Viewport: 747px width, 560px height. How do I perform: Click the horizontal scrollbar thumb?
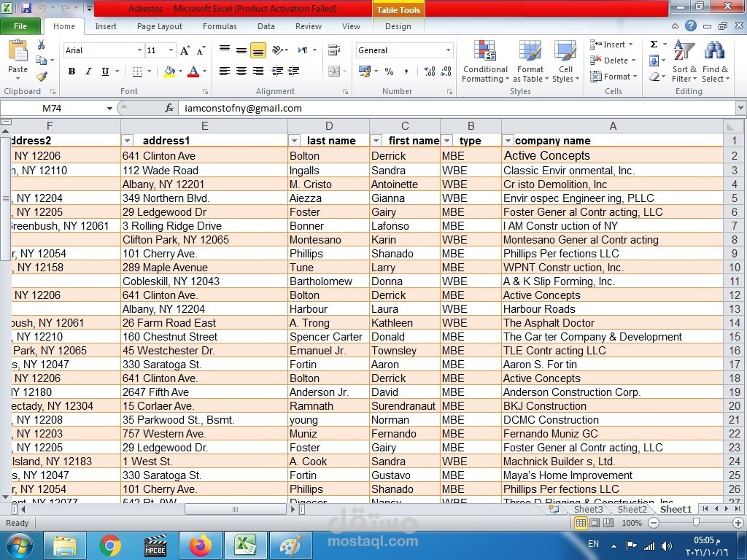click(235, 509)
